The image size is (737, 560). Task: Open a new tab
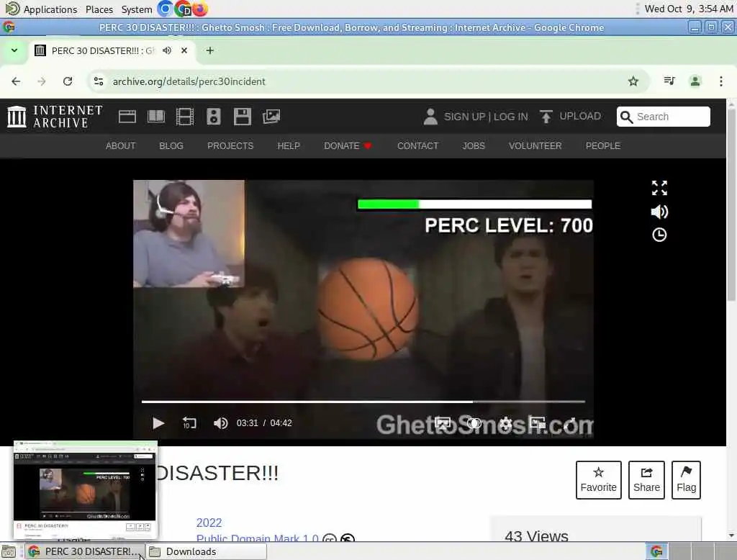210,50
